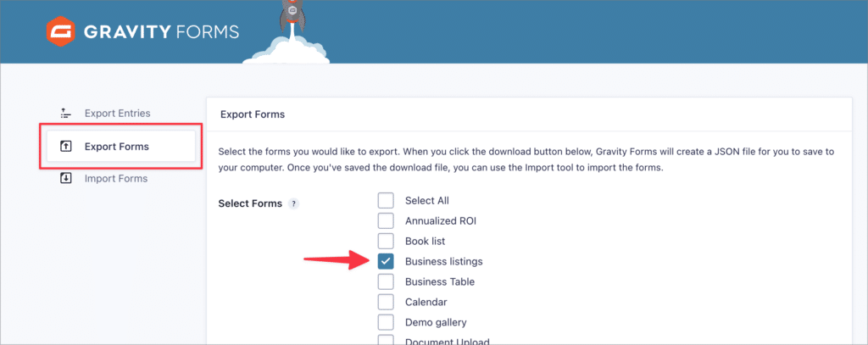Click the Business listings label text
Viewport: 868px width, 345px height.
click(444, 261)
